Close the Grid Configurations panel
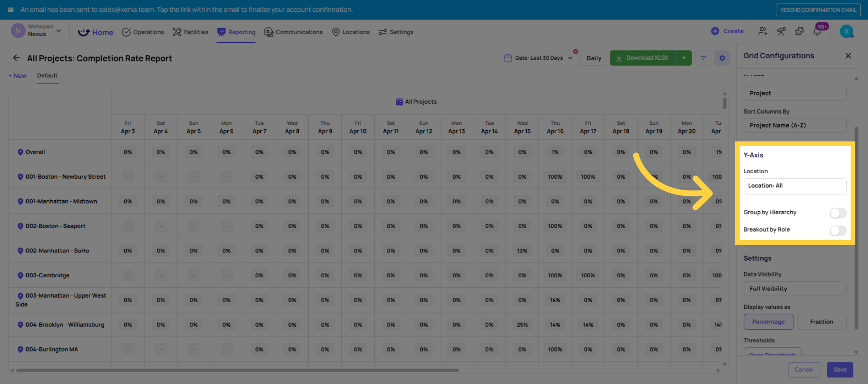The height and width of the screenshot is (384, 868). [x=848, y=56]
